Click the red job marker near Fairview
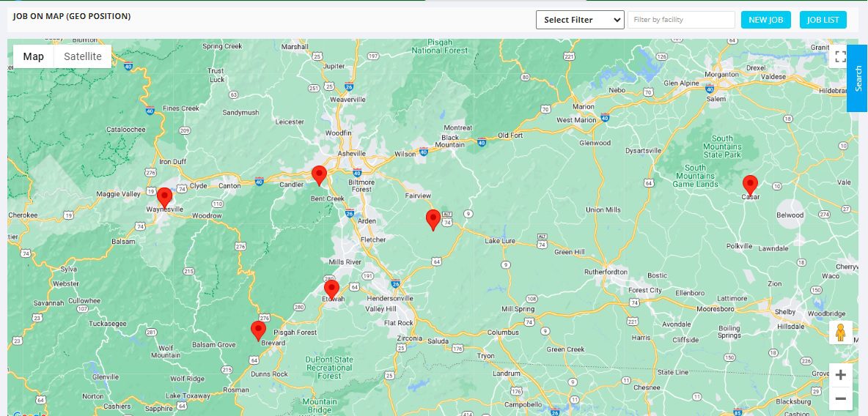 pos(433,220)
